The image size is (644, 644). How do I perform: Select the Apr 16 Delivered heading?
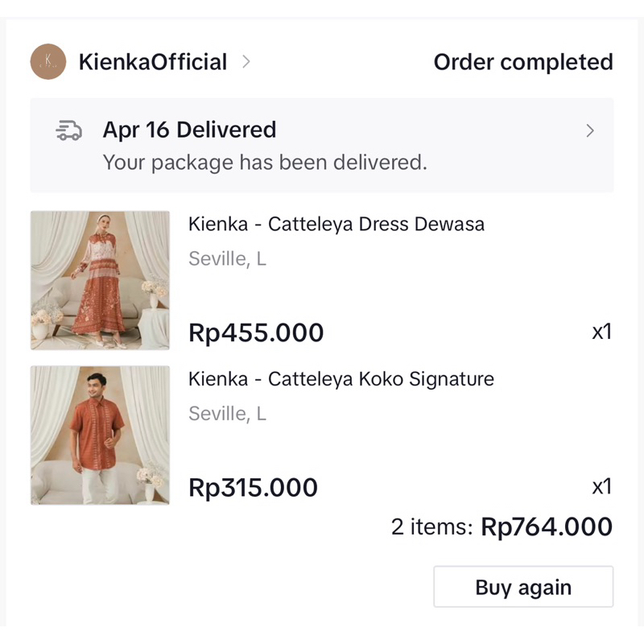(189, 130)
